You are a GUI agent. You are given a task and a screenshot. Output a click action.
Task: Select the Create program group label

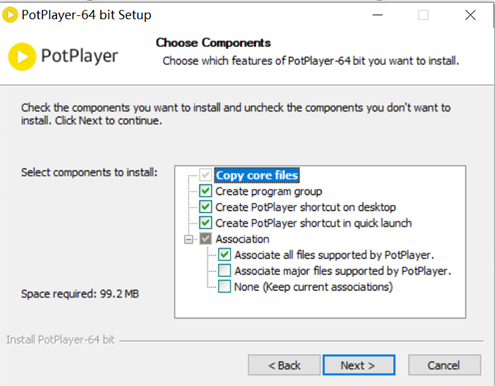coord(269,191)
